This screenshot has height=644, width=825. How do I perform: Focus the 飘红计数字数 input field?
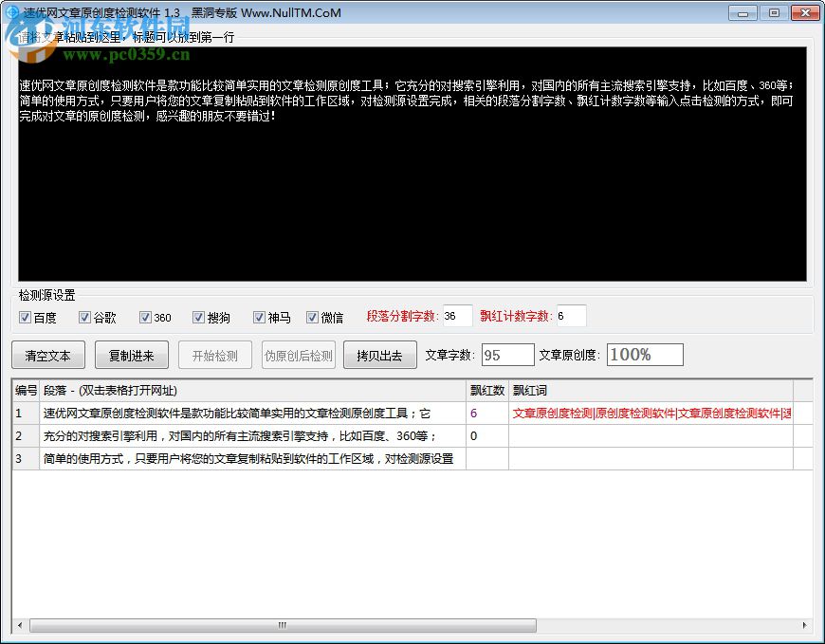[x=572, y=316]
